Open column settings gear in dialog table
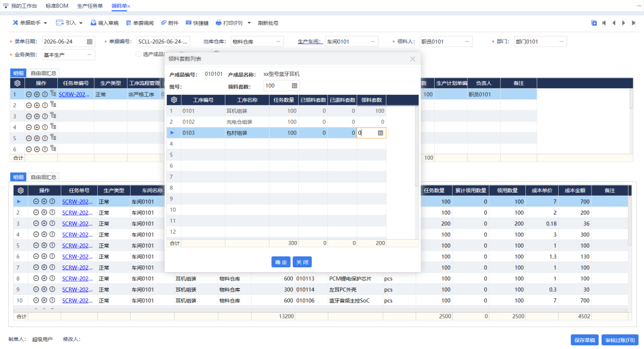This screenshot has width=644, height=349. tap(174, 100)
